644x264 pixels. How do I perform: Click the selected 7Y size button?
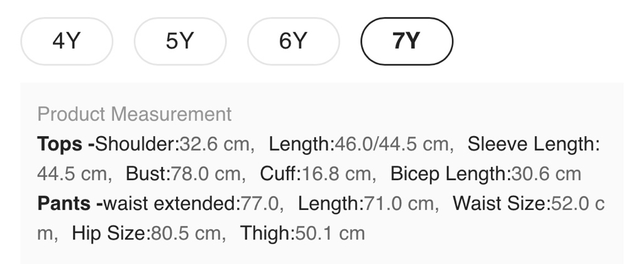tap(406, 42)
